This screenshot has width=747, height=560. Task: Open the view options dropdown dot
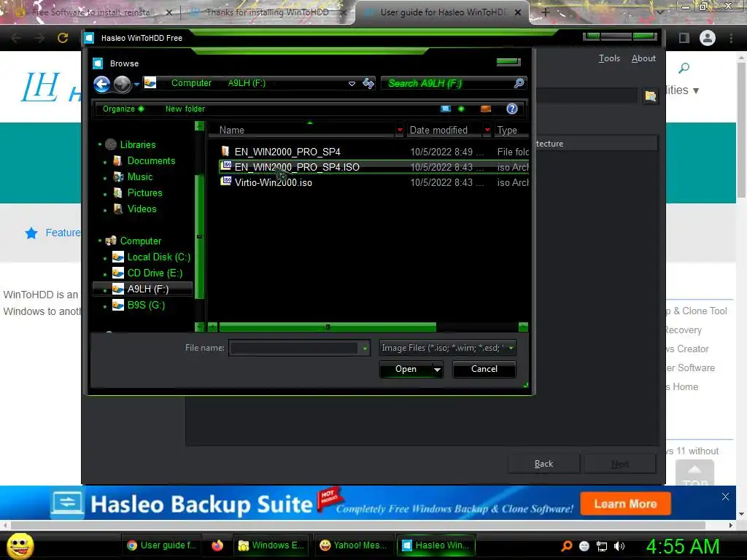(x=461, y=109)
